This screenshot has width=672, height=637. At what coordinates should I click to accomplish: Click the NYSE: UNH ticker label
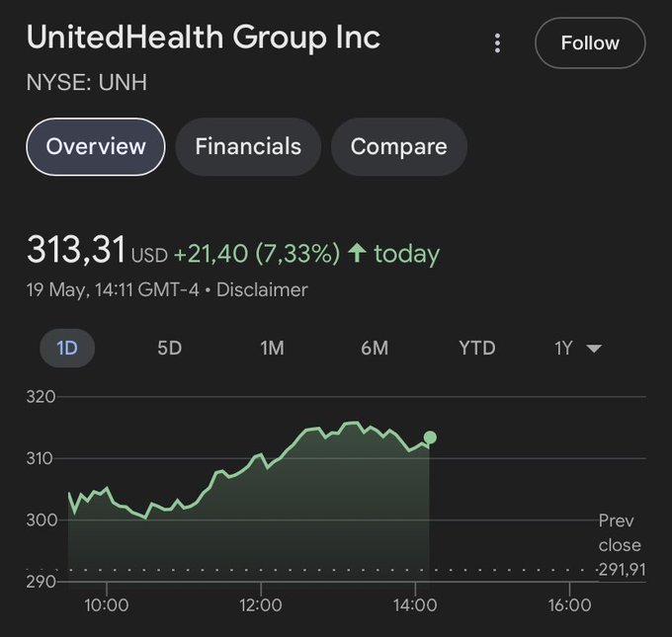pyautogui.click(x=87, y=82)
